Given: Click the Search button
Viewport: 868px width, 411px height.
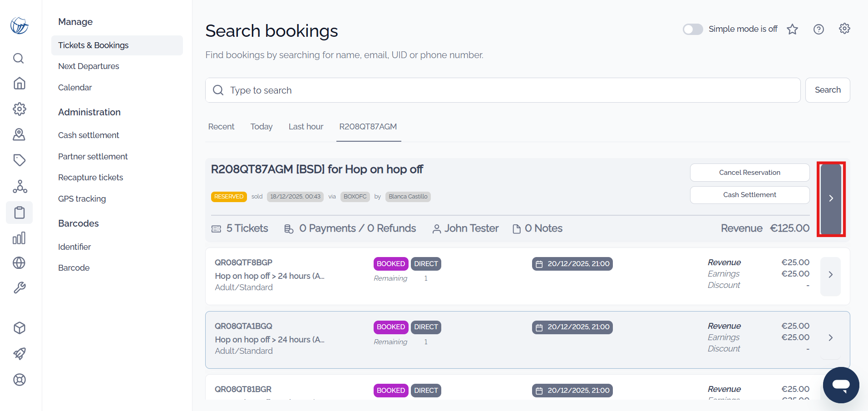Looking at the screenshot, I should point(828,90).
